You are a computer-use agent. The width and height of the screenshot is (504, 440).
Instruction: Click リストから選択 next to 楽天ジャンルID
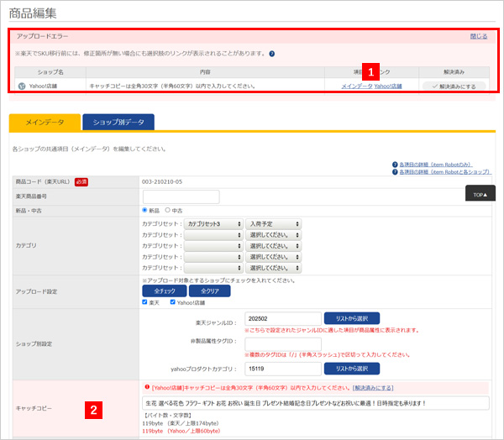point(352,318)
